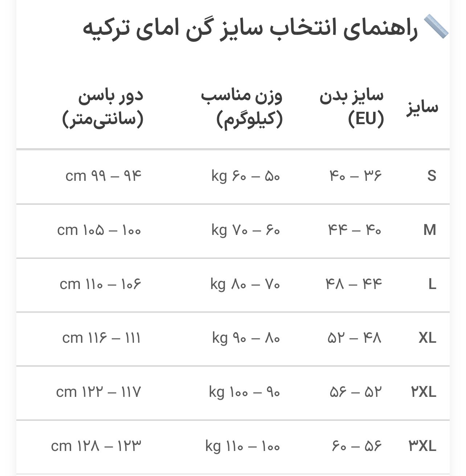Select the 3XL size row label

(x=422, y=446)
